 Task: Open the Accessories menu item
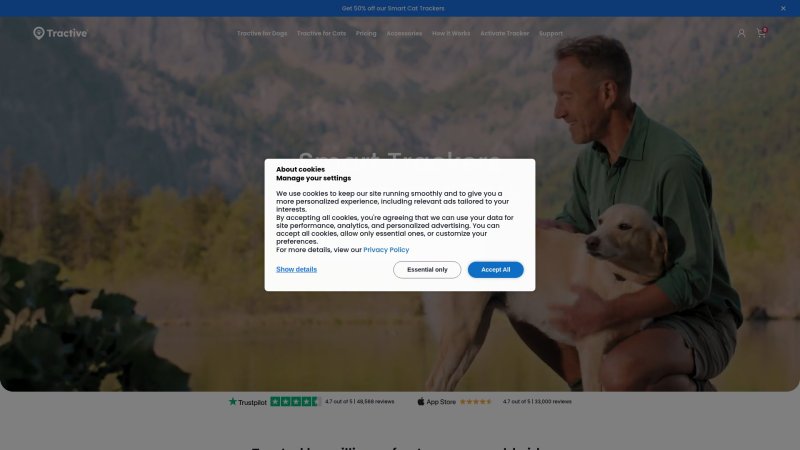click(404, 33)
